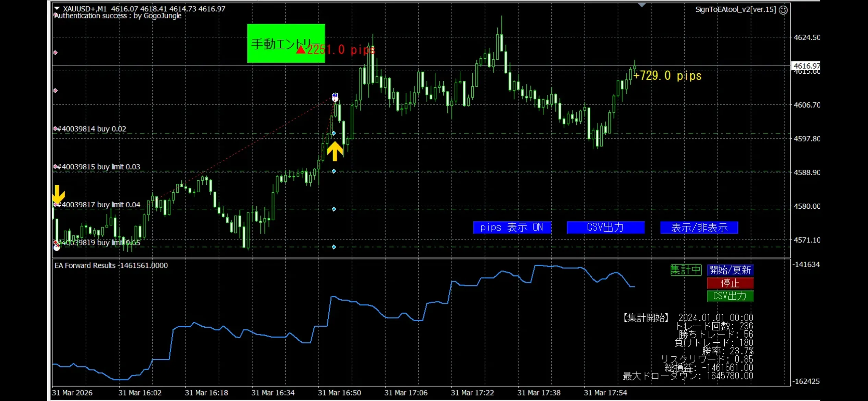Click the smiley face EA status icon
The height and width of the screenshot is (401, 868).
783,10
